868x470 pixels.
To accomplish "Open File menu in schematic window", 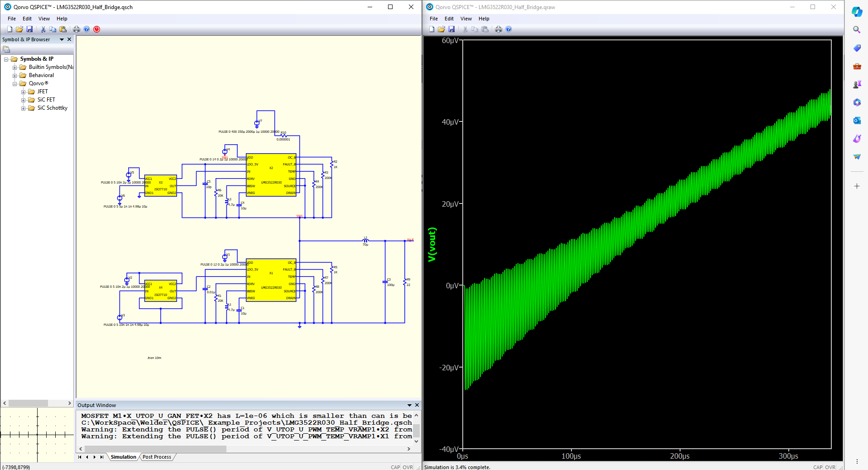I will (x=12, y=19).
